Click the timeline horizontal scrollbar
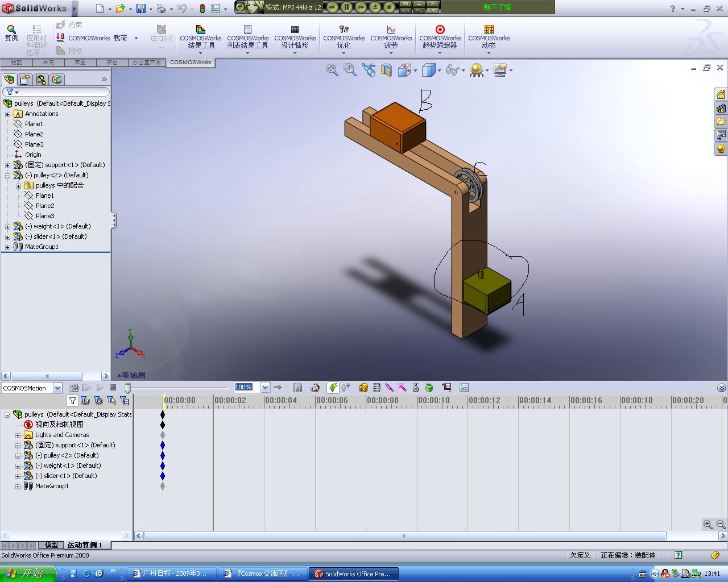 point(405,536)
